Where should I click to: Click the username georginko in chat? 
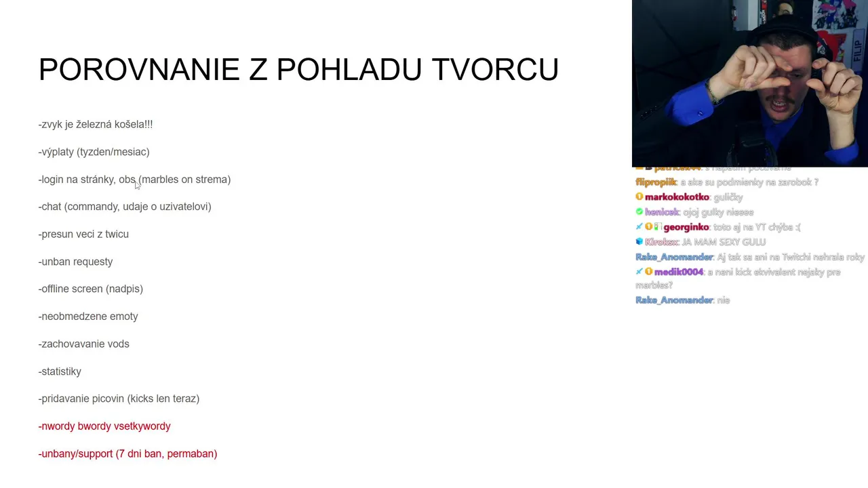pos(686,226)
